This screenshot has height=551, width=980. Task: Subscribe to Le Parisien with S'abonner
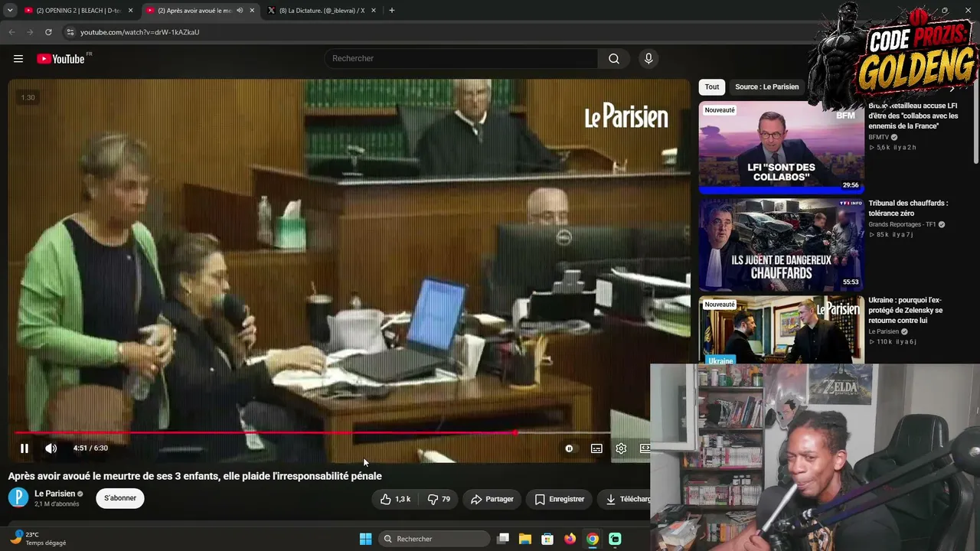[x=120, y=498]
